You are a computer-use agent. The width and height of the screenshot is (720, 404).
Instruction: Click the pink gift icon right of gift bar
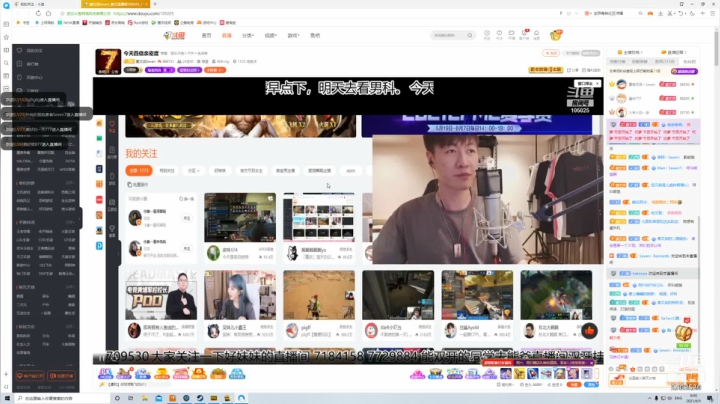tap(417, 374)
